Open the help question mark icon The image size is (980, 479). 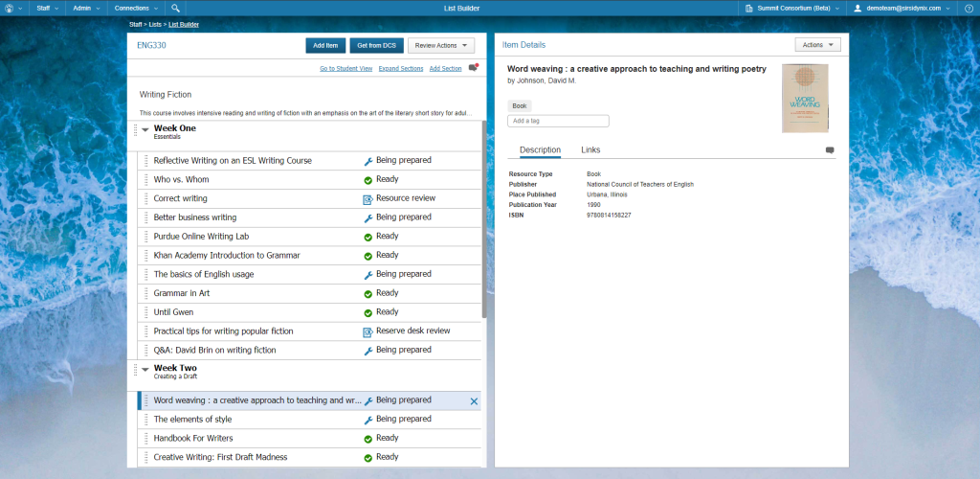(x=968, y=8)
